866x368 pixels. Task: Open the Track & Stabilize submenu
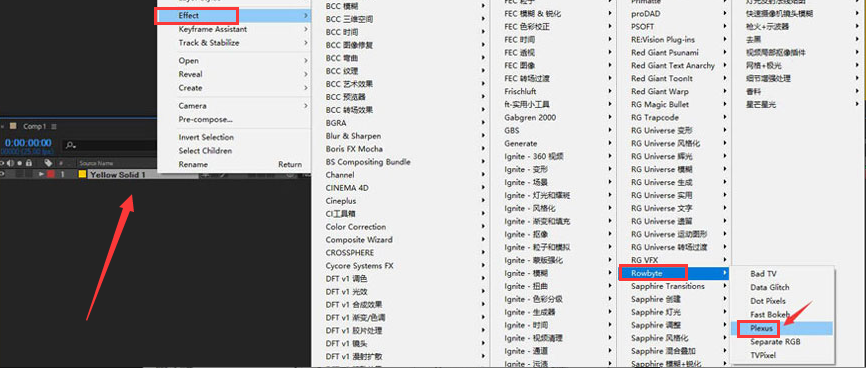click(x=234, y=43)
